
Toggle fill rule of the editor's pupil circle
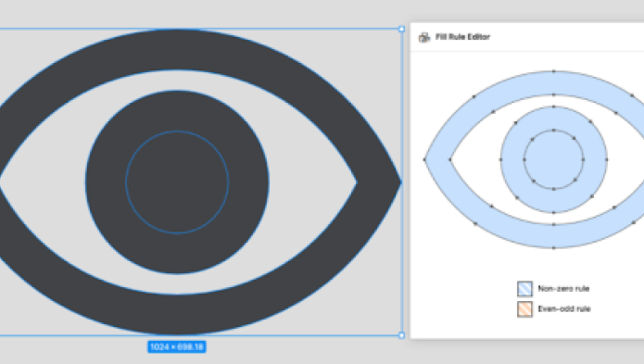tap(553, 159)
